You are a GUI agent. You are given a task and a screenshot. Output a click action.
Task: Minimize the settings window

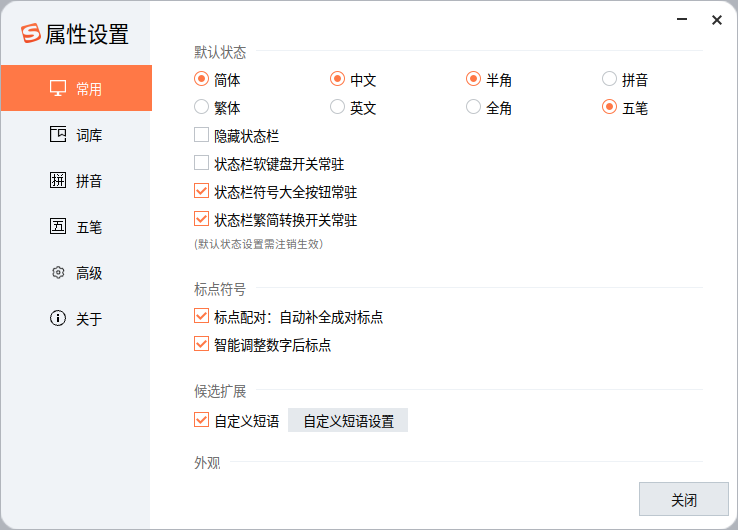pyautogui.click(x=682, y=19)
